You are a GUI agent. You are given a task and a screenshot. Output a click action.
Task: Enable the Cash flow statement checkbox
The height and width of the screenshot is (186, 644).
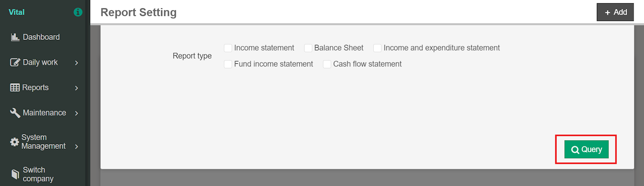coord(327,64)
